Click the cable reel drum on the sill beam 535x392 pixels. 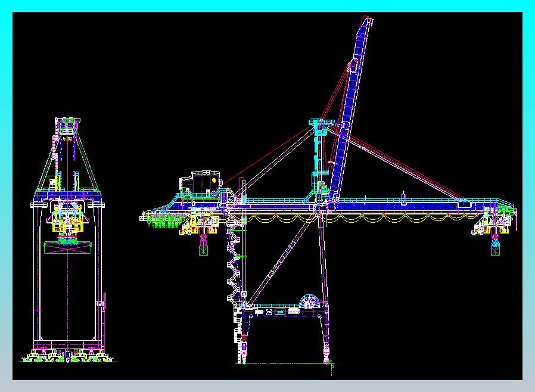310,301
